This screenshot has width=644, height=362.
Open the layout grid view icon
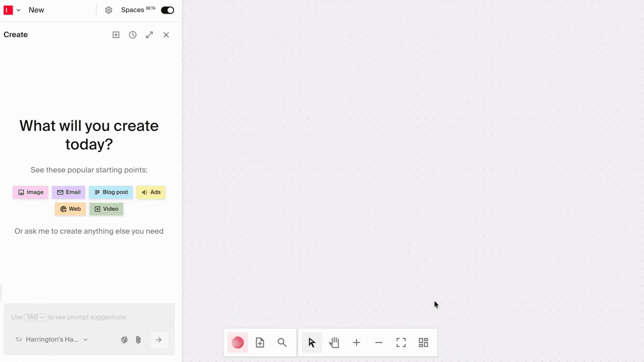tap(423, 343)
